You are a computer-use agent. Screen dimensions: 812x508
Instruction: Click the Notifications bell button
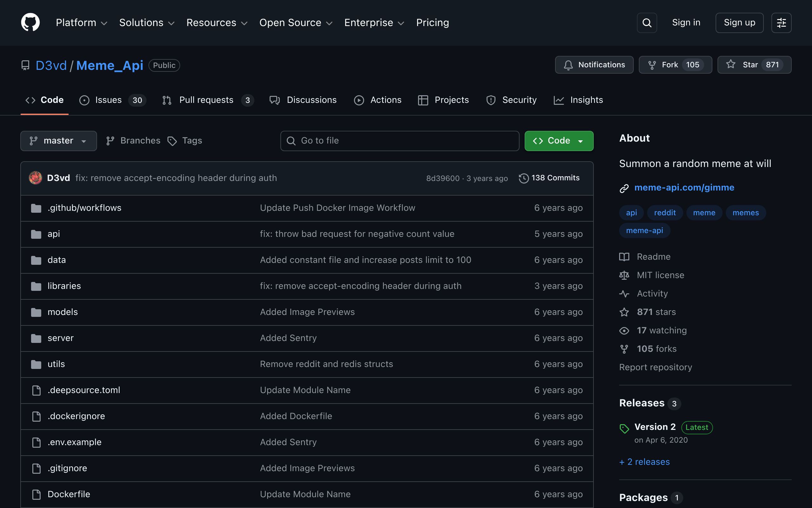click(x=594, y=64)
